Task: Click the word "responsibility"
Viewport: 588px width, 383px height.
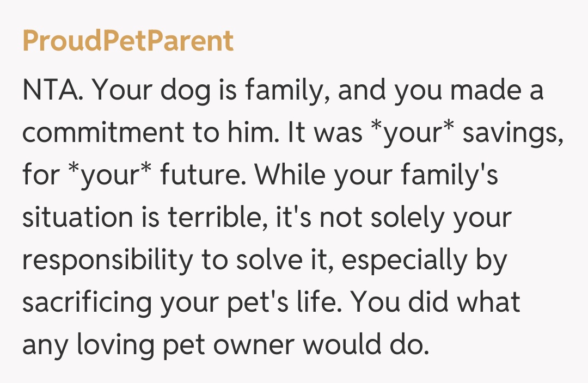Action: pyautogui.click(x=107, y=261)
